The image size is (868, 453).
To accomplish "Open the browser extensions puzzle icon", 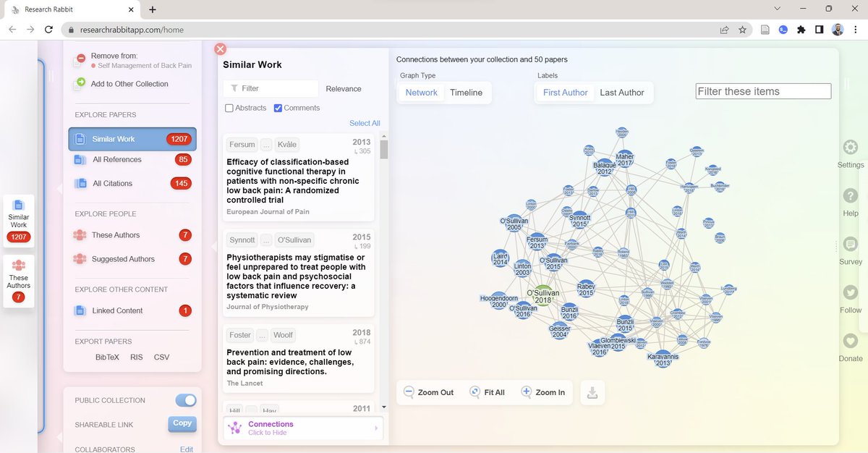I will pyautogui.click(x=801, y=30).
